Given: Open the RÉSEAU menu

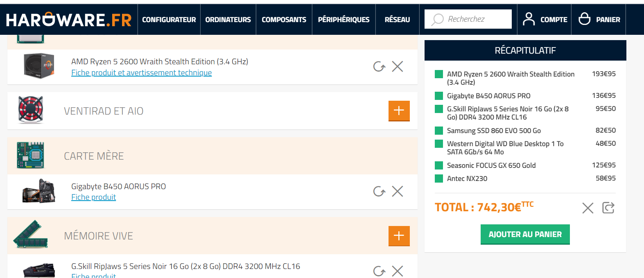Looking at the screenshot, I should [397, 20].
